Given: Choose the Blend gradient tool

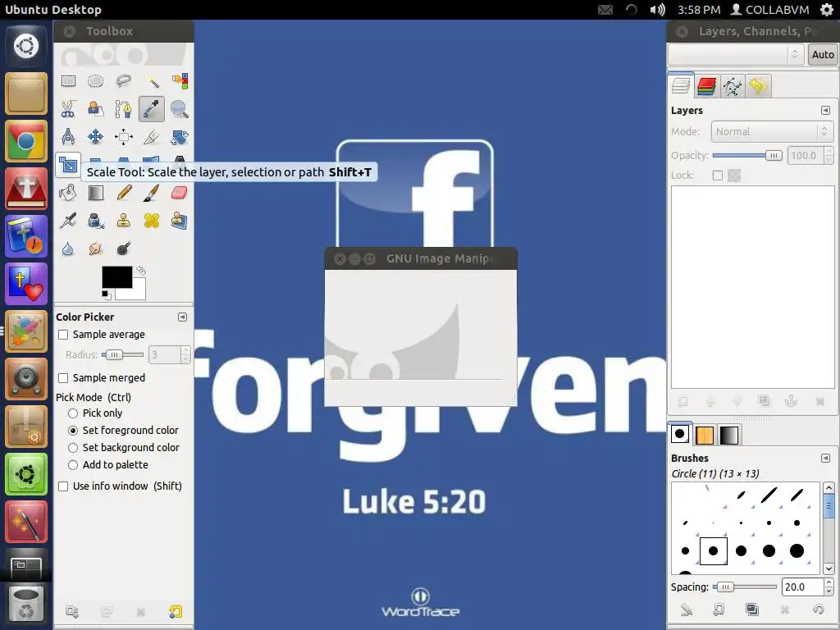Looking at the screenshot, I should pos(96,192).
